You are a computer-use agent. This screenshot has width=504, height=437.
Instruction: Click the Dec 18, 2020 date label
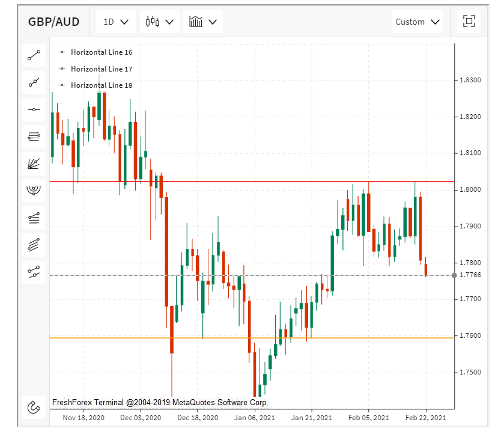(x=198, y=418)
